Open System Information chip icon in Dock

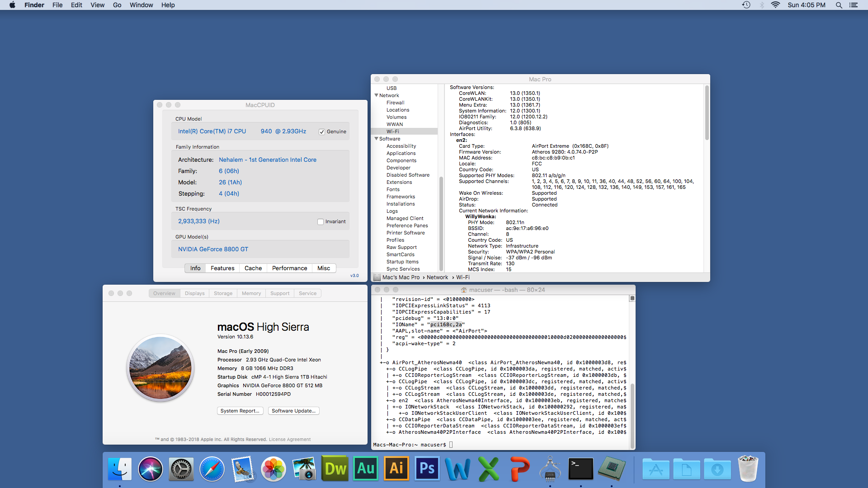pyautogui.click(x=550, y=469)
